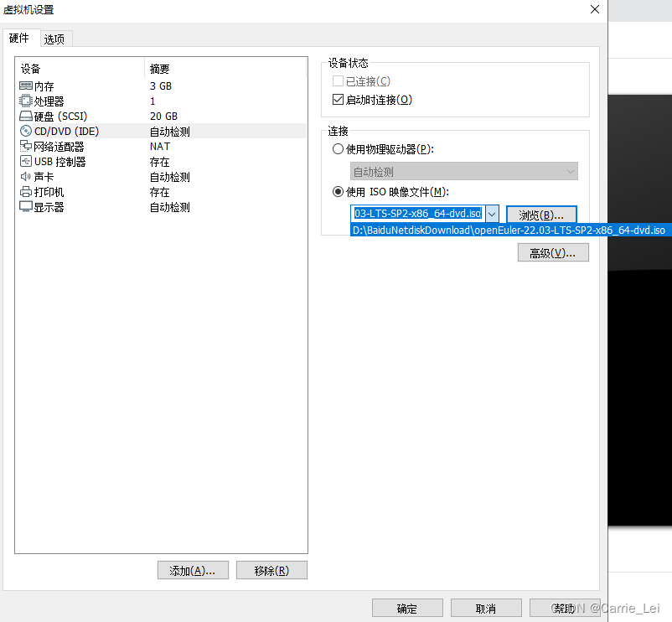The image size is (672, 622).
Task: Select the CD/DVD (IDE) disc icon
Action: (26, 131)
